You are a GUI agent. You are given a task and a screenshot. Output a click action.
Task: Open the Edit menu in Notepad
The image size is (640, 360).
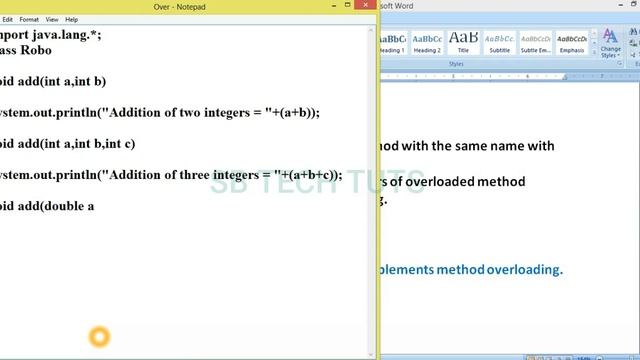(7, 20)
